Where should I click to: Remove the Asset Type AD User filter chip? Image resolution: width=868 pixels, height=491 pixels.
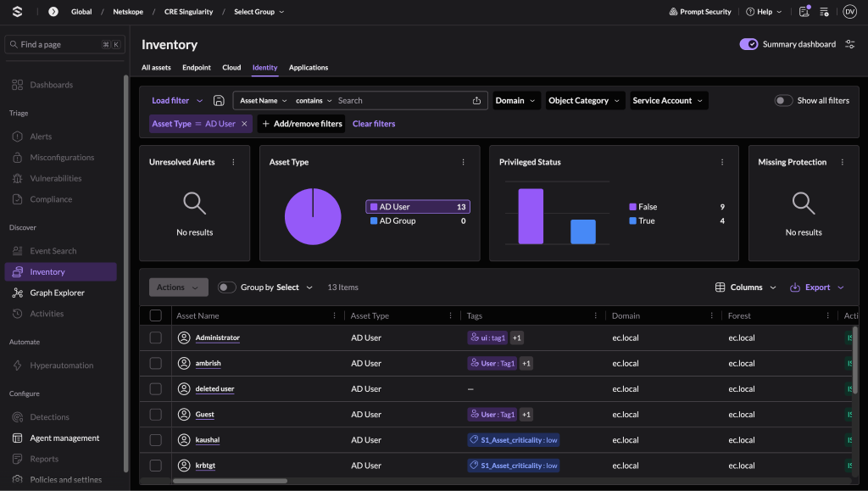[244, 124]
